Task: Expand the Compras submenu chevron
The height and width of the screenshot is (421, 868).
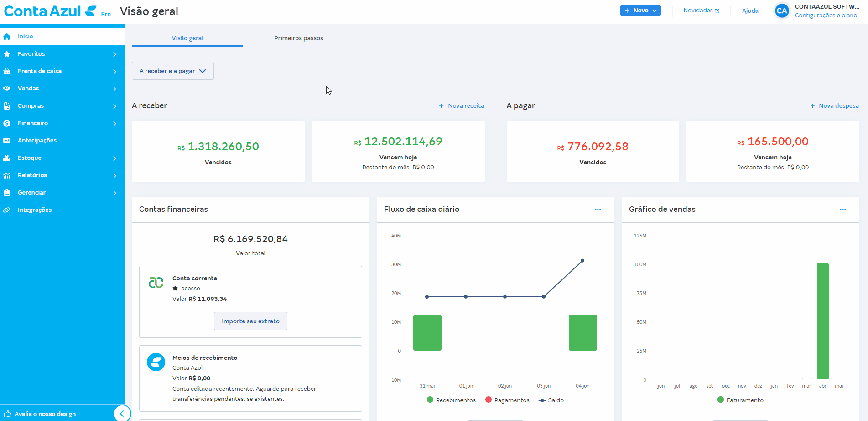Action: point(114,106)
